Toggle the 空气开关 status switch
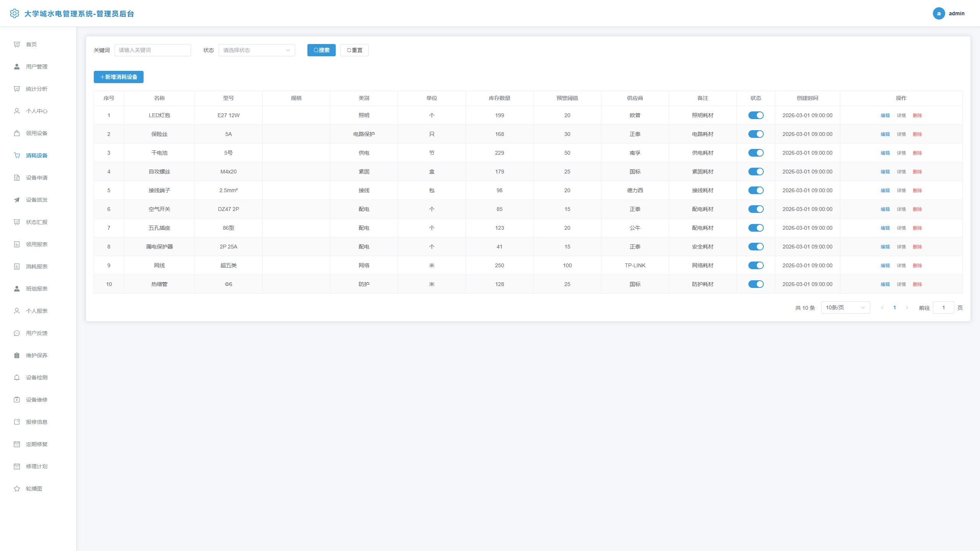Viewport: 980px width, 551px height. tap(756, 209)
